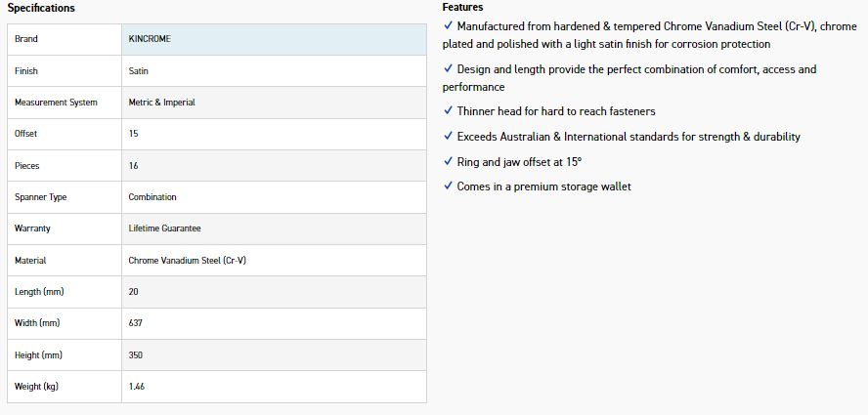Click the checkmark beside Chrome Vanadium Steel feature
This screenshot has height=415, width=868.
(448, 25)
